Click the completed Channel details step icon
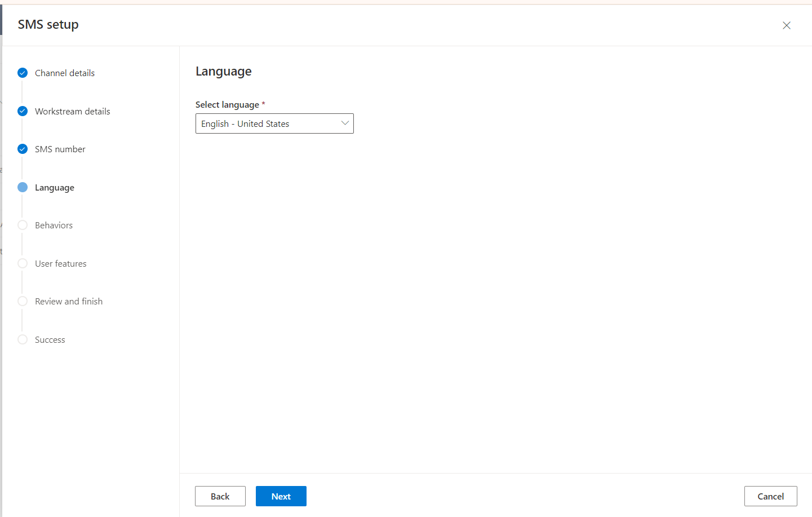 tap(23, 73)
